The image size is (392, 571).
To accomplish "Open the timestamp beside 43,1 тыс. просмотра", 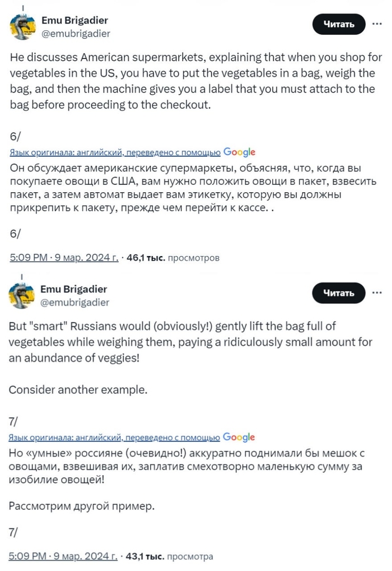I will pos(64,557).
